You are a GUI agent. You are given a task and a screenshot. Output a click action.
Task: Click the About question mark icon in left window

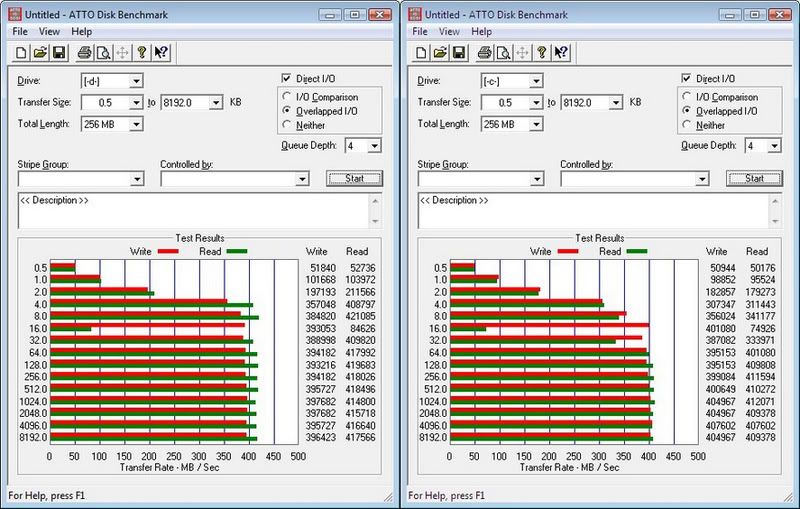[143, 52]
